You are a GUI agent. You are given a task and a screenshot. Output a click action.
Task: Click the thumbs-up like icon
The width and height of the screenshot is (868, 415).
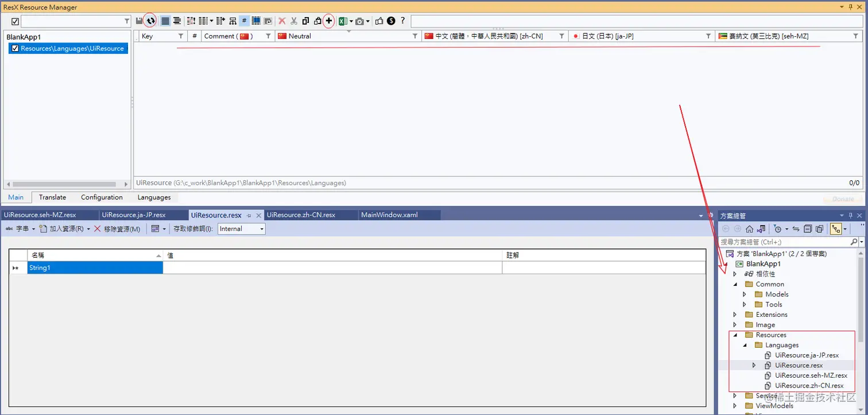(379, 21)
